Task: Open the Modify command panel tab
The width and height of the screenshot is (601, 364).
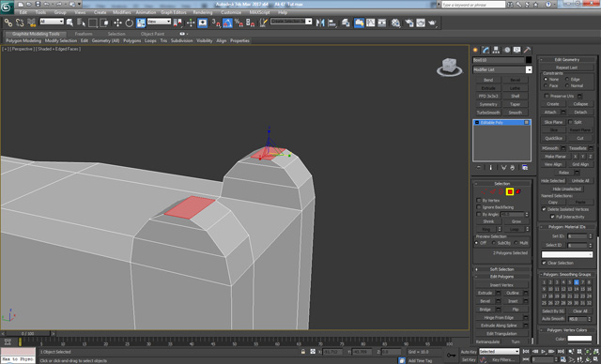Action: (x=485, y=50)
